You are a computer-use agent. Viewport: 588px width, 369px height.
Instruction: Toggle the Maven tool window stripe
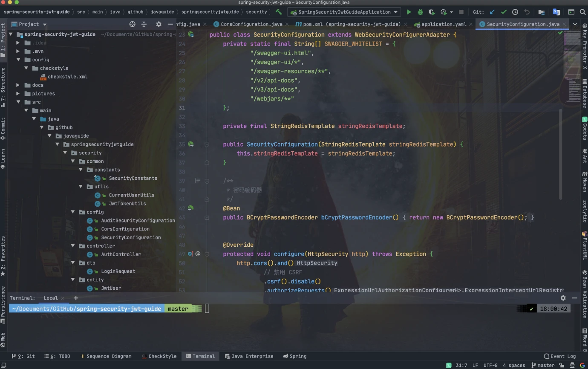pos(585,182)
